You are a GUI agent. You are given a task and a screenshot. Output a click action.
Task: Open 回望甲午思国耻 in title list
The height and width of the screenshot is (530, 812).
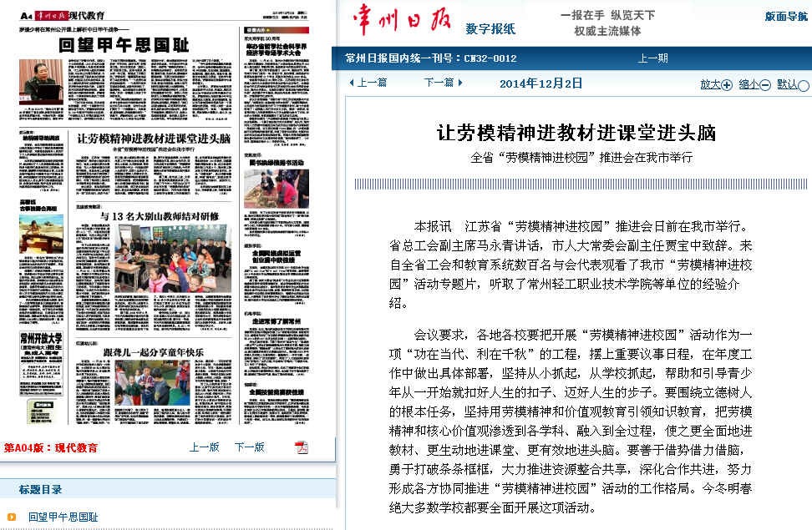63,517
